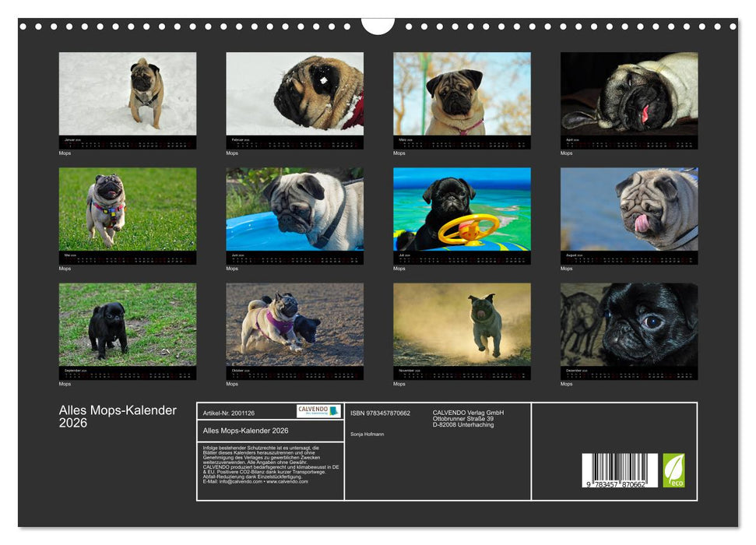This screenshot has height=545, width=756.
Task: Click the author name Sonja Hofmann
Action: click(367, 434)
